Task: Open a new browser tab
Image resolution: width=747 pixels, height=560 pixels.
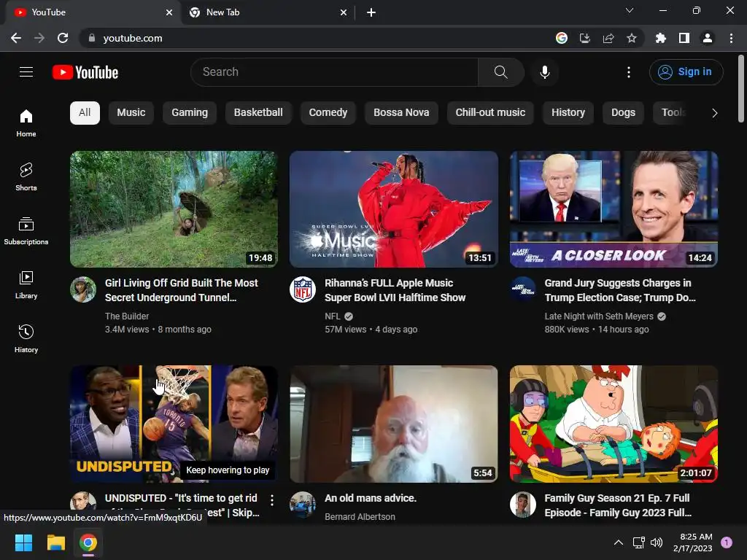Action: coord(371,12)
